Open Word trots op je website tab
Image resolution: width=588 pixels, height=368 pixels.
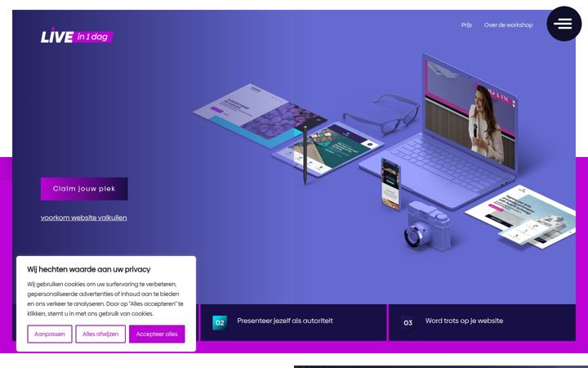click(x=482, y=322)
